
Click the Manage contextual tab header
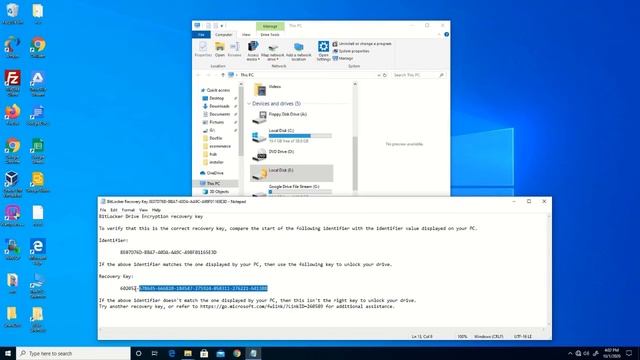click(x=270, y=26)
